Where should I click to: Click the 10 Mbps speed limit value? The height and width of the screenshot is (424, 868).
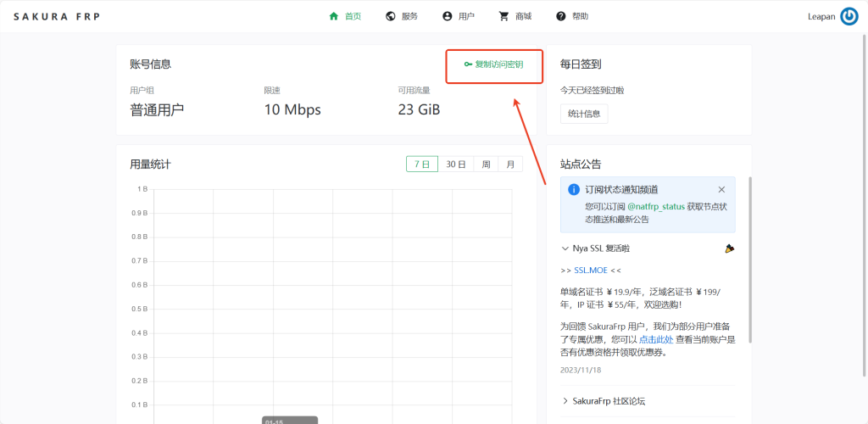[x=292, y=109]
